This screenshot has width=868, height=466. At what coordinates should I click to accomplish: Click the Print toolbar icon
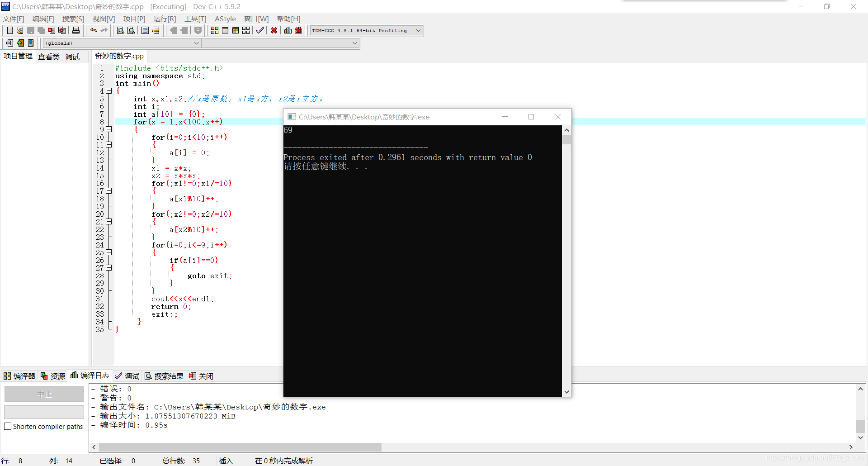[x=76, y=30]
